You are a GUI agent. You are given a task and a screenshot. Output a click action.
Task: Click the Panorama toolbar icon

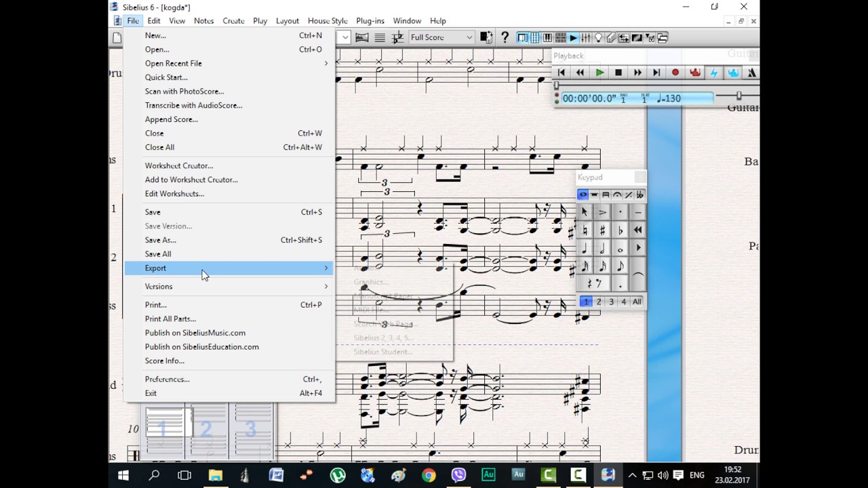[x=361, y=37]
